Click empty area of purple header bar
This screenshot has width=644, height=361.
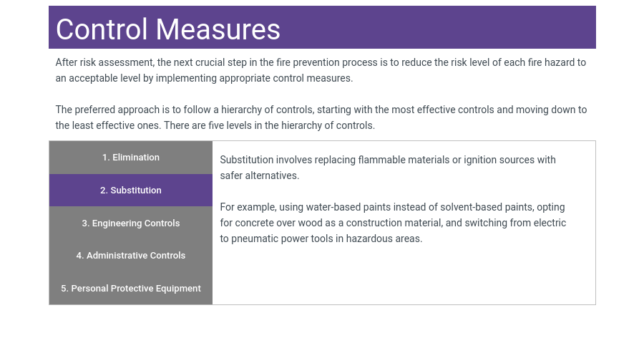tap(444, 28)
